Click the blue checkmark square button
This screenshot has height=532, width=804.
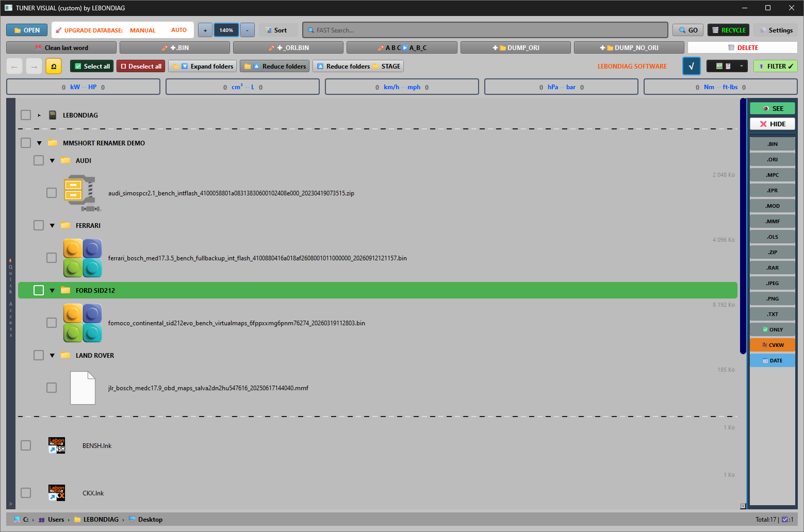pyautogui.click(x=692, y=66)
